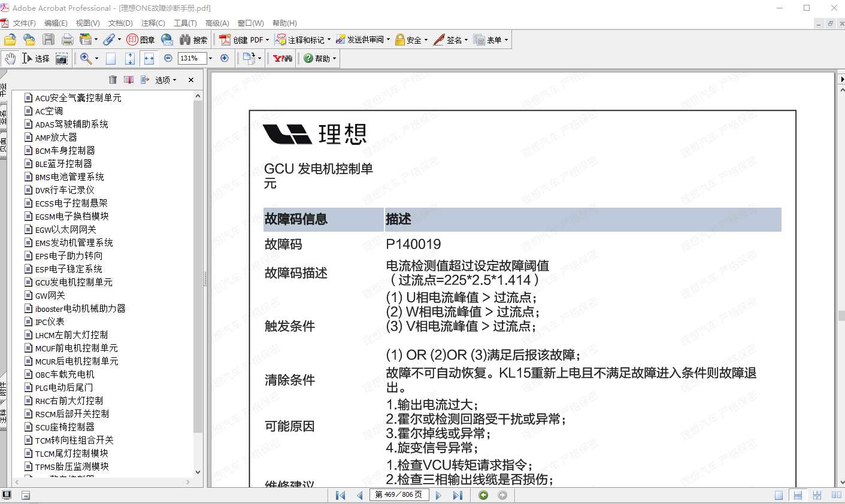
Task: Click the Print icon in toolbar
Action: tap(68, 40)
